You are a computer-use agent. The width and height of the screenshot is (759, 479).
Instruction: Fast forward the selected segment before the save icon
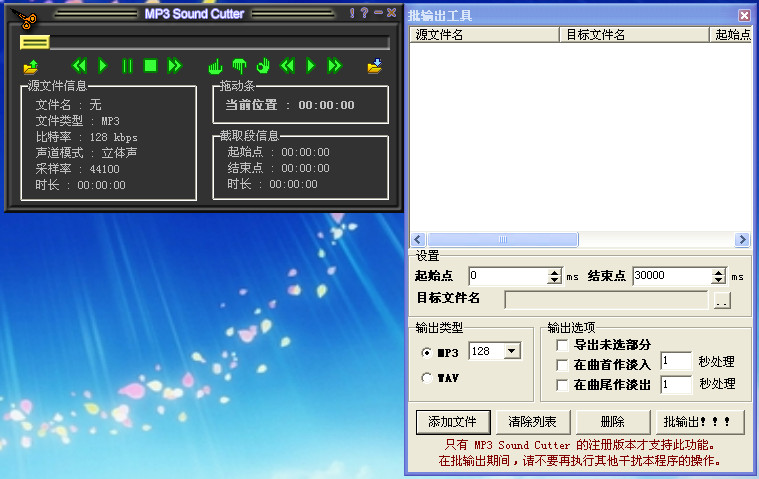coord(335,65)
